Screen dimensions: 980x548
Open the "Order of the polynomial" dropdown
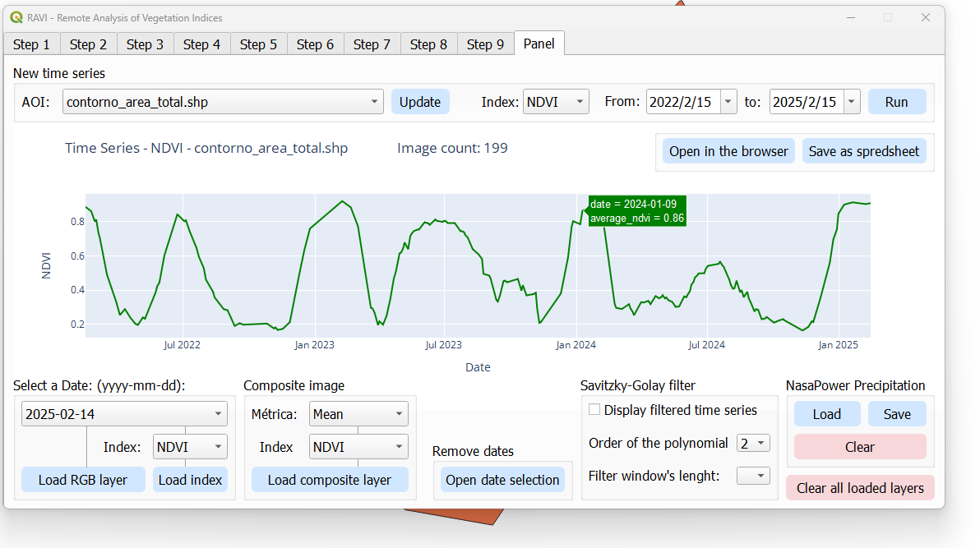point(753,443)
